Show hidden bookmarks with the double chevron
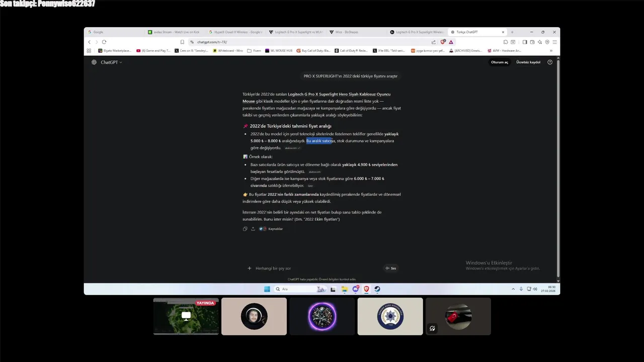 click(551, 51)
